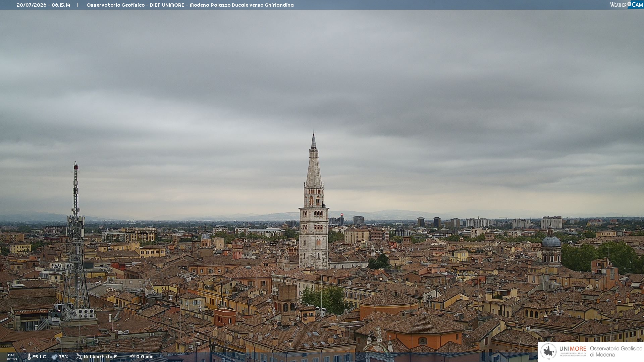This screenshot has height=362, width=644.
Task: Click the WeatherCam logo
Action: (627, 5)
